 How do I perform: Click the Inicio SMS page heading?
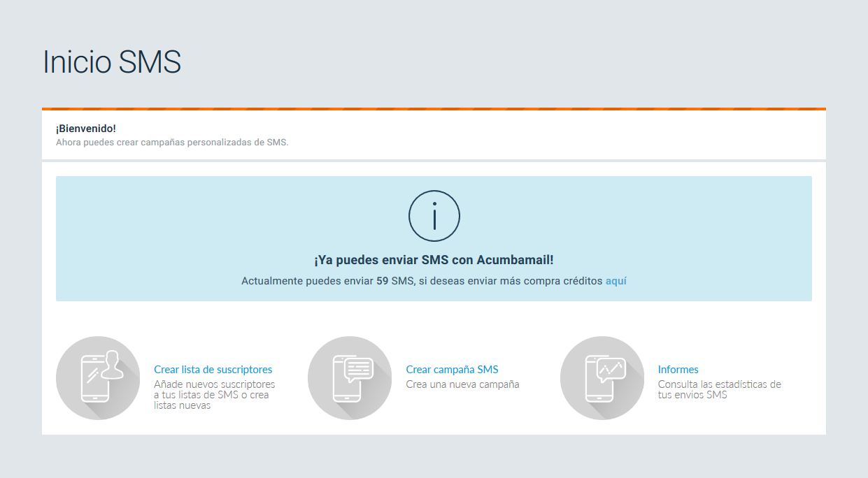[x=112, y=62]
